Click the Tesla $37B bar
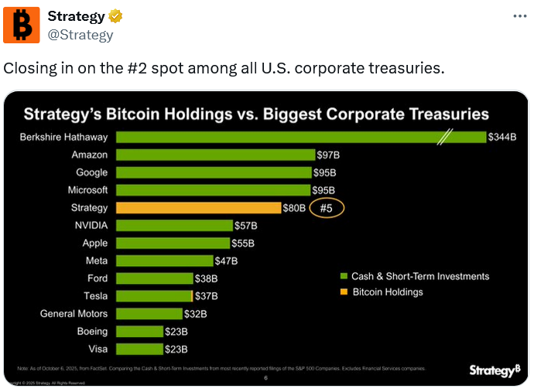 click(x=154, y=296)
